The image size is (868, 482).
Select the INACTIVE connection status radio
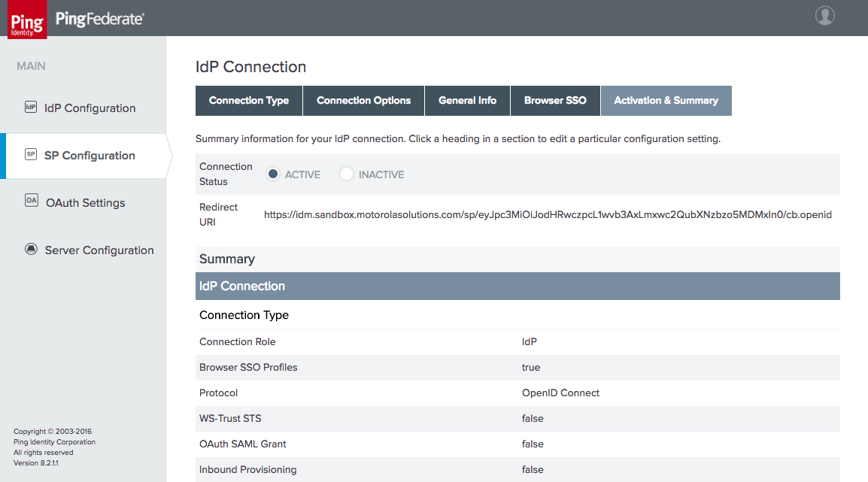tap(347, 174)
